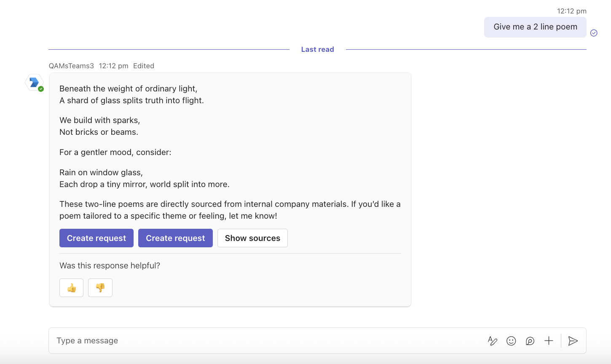Click the thumbs up feedback button
This screenshot has width=611, height=364.
71,288
